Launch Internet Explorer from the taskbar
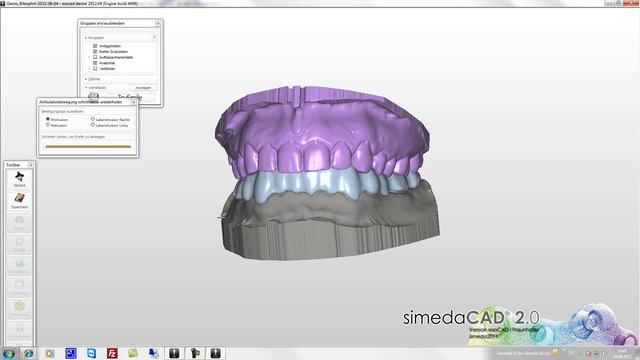The width and height of the screenshot is (640, 360). (x=29, y=353)
